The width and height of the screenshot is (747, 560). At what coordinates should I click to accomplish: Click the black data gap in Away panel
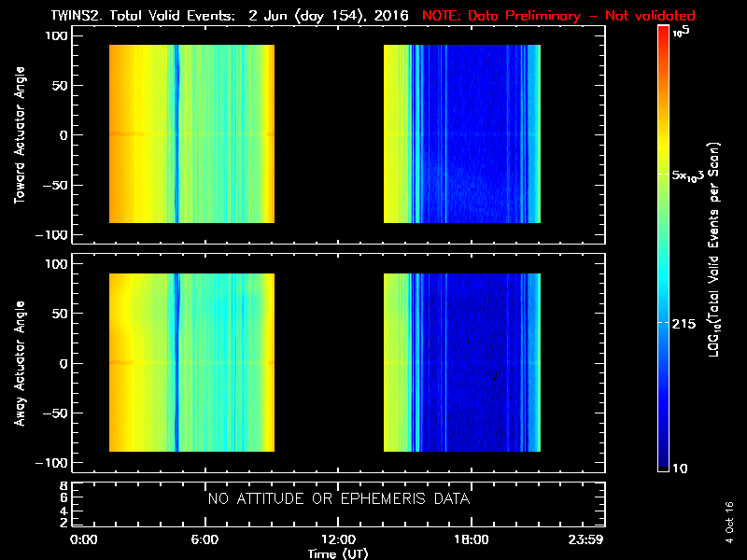[329, 362]
